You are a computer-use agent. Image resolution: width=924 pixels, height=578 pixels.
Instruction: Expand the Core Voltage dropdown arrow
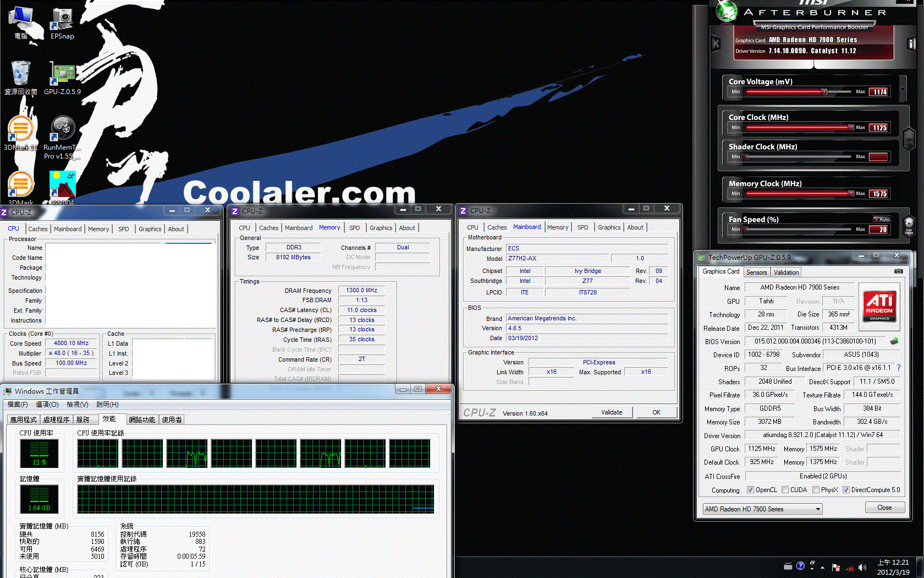[903, 89]
